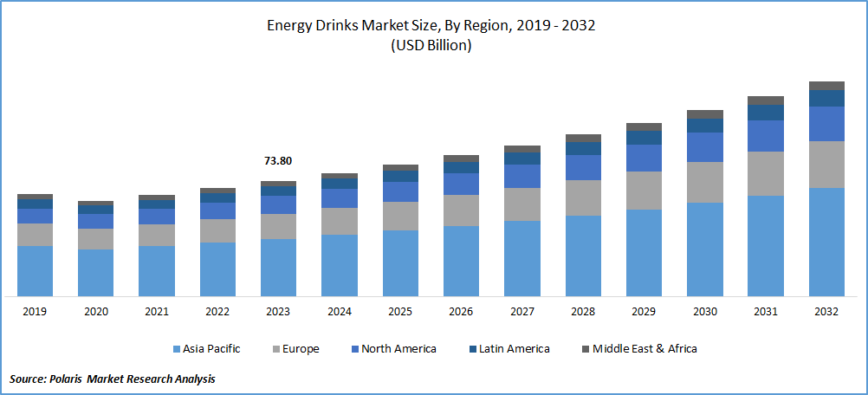Click the 2027 axis label
This screenshot has width=868, height=395.
point(522,312)
